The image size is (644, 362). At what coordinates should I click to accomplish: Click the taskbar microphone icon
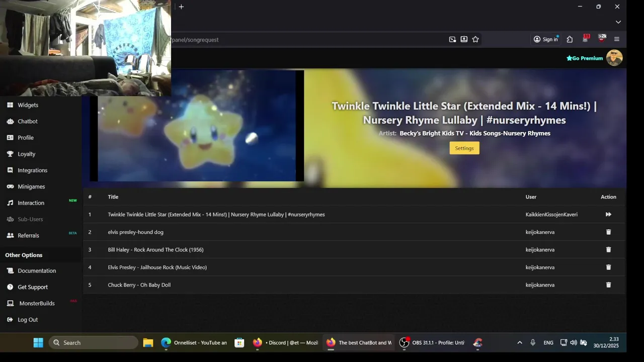(533, 342)
